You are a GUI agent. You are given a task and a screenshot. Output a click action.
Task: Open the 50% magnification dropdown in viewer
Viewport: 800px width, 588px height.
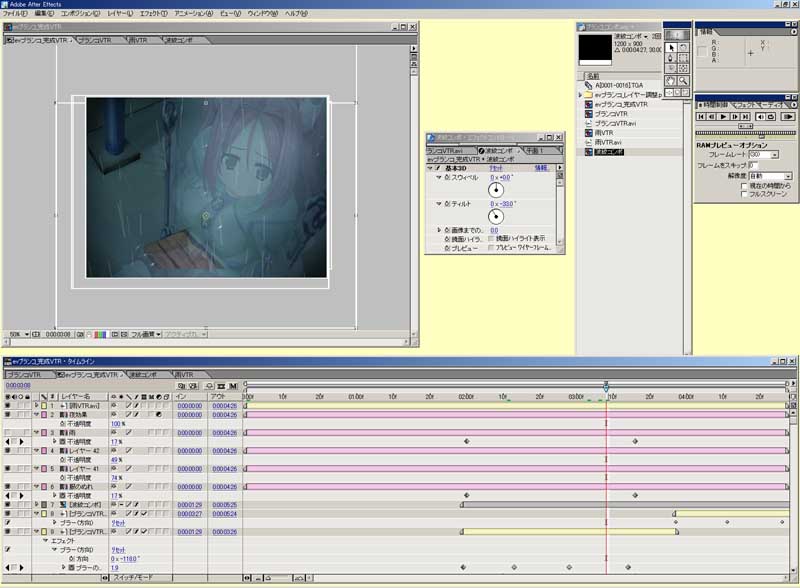pos(27,335)
